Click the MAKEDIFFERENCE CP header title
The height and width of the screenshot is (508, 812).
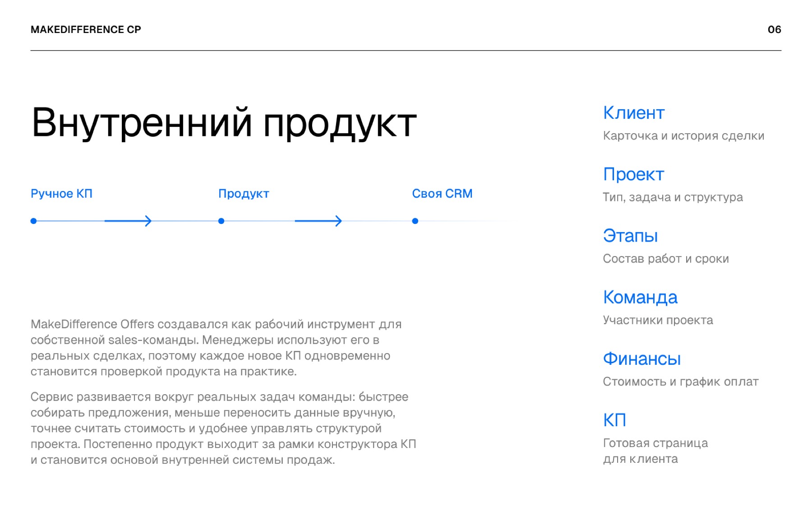[86, 29]
